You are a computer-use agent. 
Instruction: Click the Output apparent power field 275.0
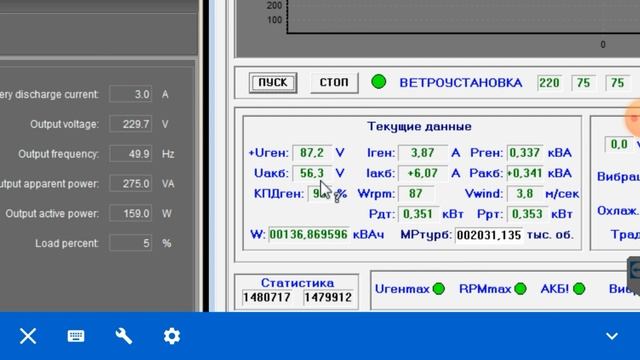pyautogui.click(x=131, y=184)
